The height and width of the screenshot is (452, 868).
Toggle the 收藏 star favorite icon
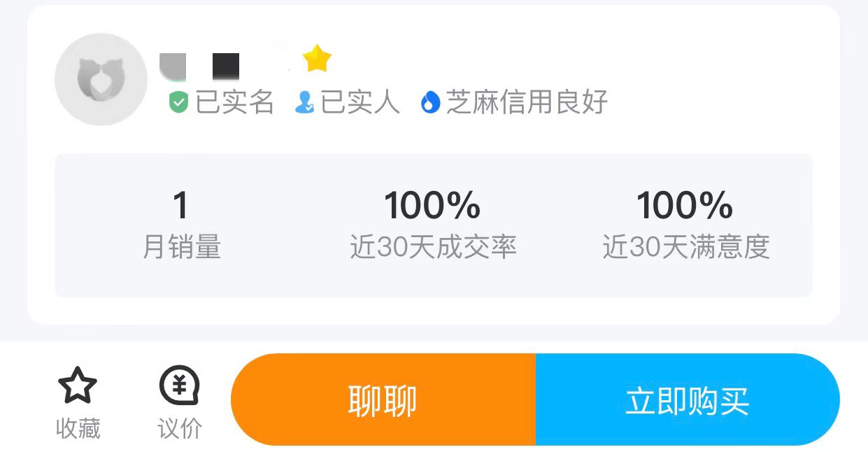78,386
